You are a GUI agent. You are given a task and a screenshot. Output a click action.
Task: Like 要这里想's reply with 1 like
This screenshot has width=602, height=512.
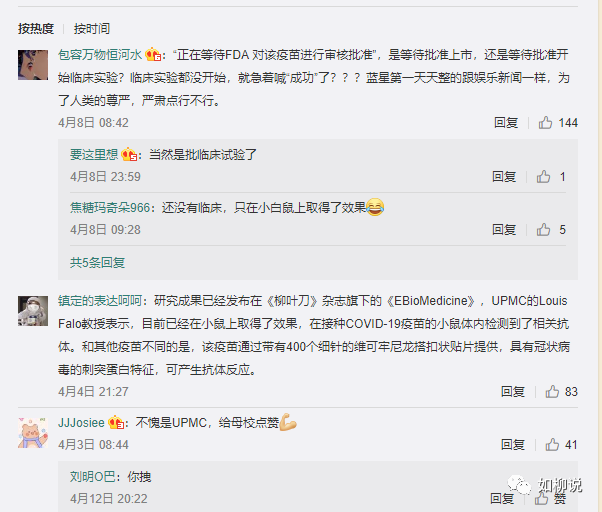(x=543, y=177)
